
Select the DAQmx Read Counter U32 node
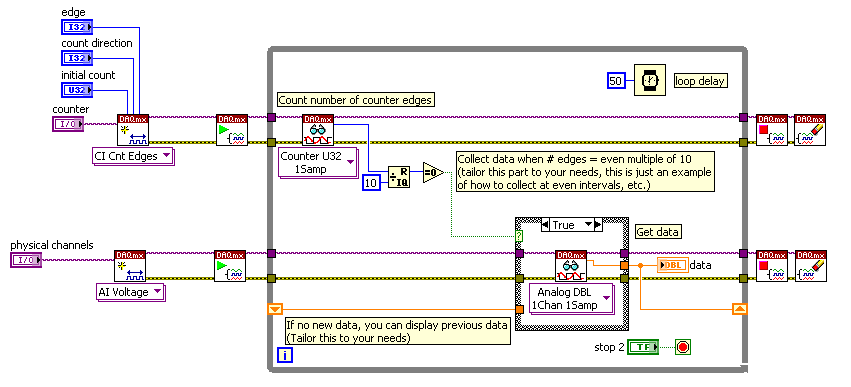(318, 130)
